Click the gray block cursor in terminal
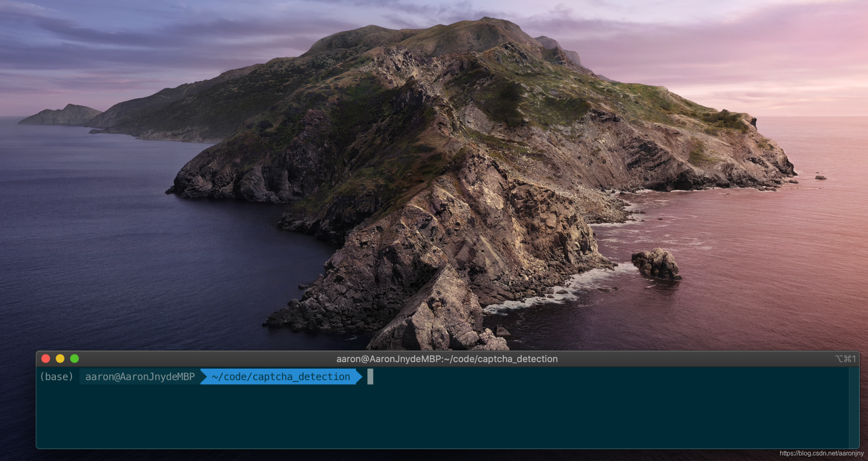The image size is (868, 461). [370, 377]
